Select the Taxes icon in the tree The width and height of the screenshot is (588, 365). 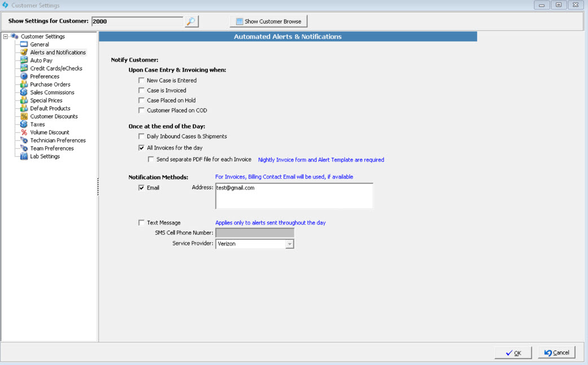coord(23,124)
